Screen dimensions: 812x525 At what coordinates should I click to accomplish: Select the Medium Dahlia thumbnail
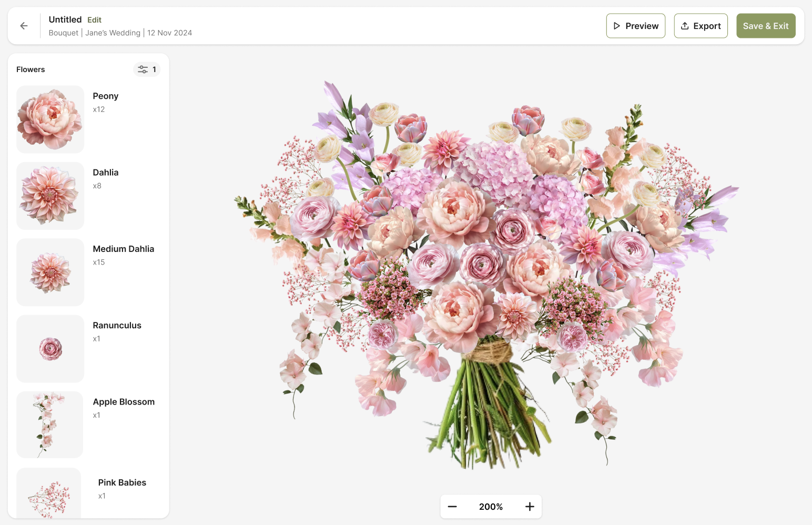[x=50, y=272]
